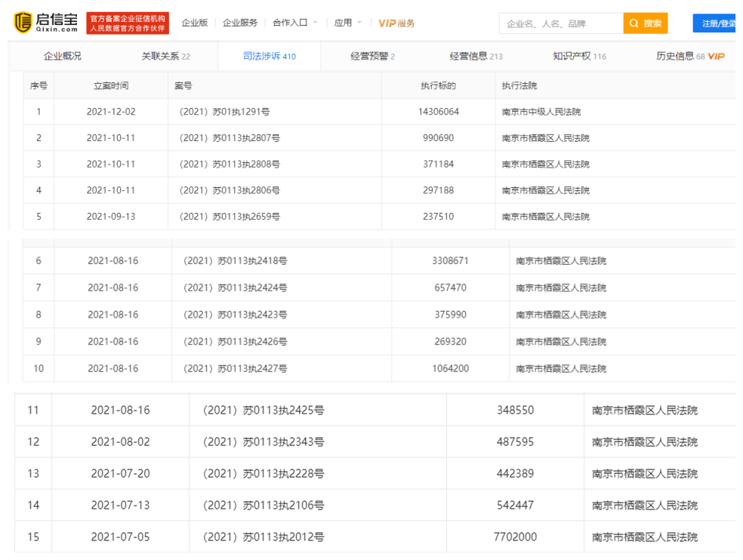
Task: Open the 历史信息 68 VIP tab
Action: [x=690, y=57]
